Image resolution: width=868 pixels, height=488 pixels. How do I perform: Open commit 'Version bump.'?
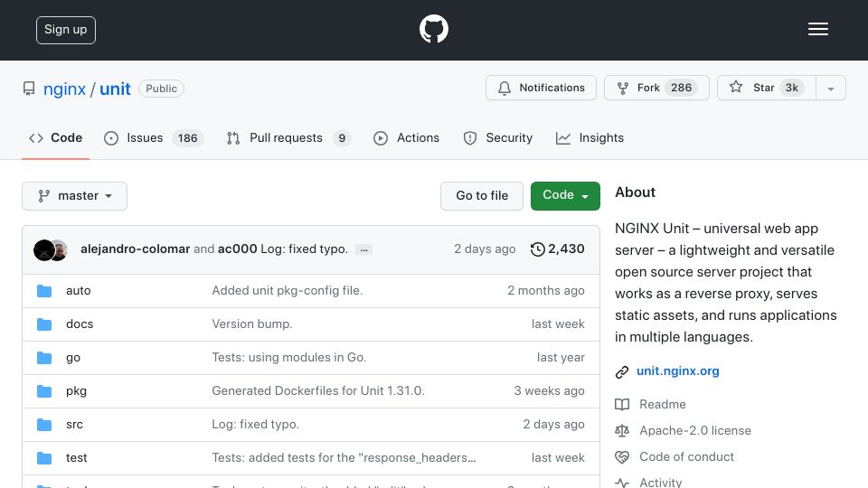click(252, 324)
